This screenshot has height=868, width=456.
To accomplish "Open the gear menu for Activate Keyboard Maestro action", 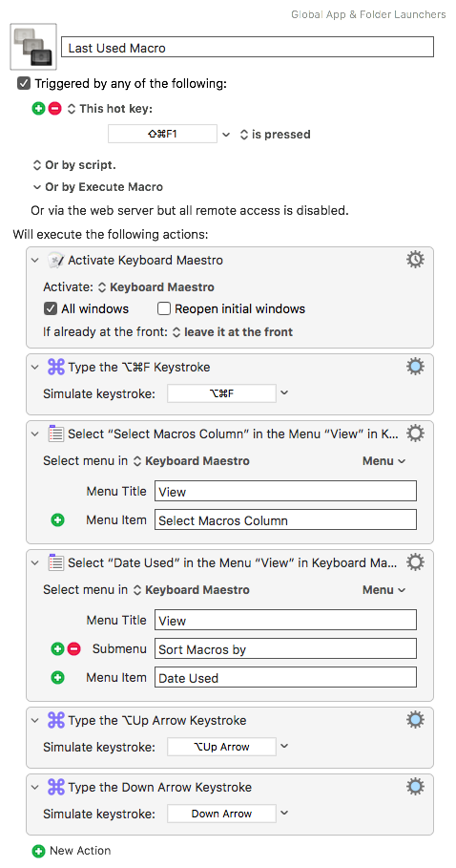I will [415, 260].
